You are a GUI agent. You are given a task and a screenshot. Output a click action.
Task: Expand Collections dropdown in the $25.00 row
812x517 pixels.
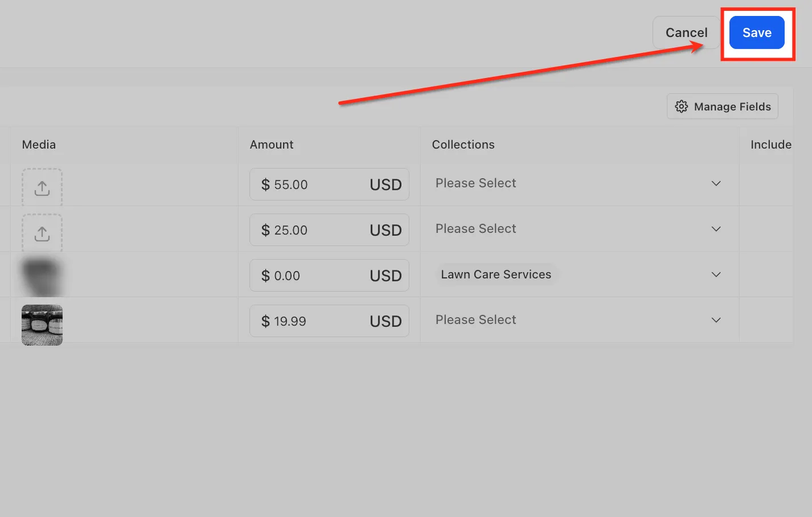click(x=579, y=229)
